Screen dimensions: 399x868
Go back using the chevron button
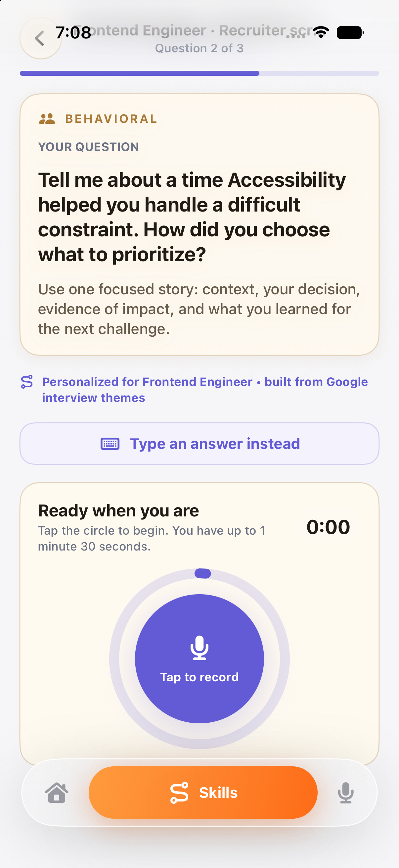[40, 38]
